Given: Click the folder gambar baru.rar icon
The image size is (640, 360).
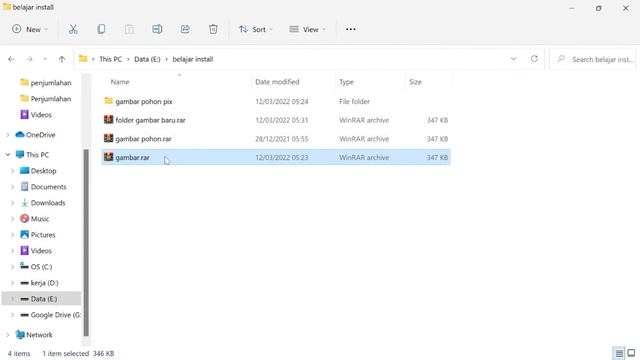Looking at the screenshot, I should point(109,120).
